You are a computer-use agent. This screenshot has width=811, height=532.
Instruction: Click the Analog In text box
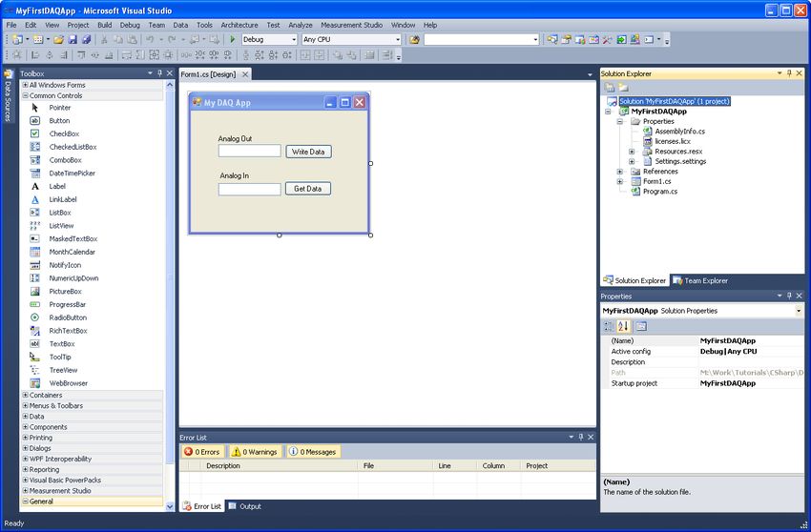[x=249, y=189]
